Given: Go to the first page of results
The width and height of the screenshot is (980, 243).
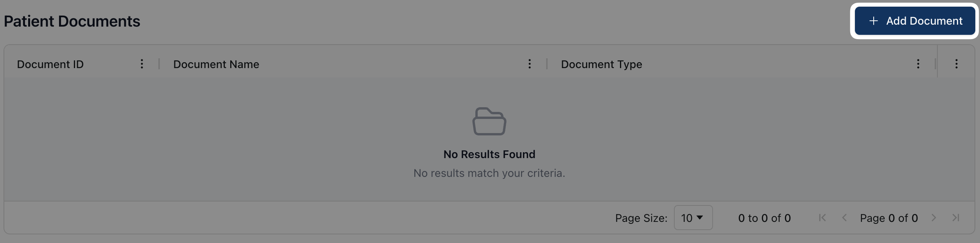Looking at the screenshot, I should (x=822, y=218).
